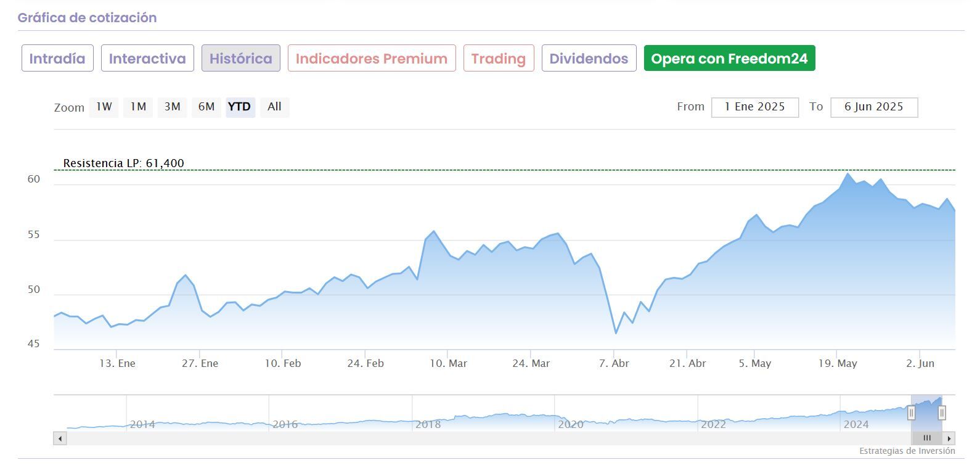
Task: Switch to the Trading tab
Action: (498, 59)
